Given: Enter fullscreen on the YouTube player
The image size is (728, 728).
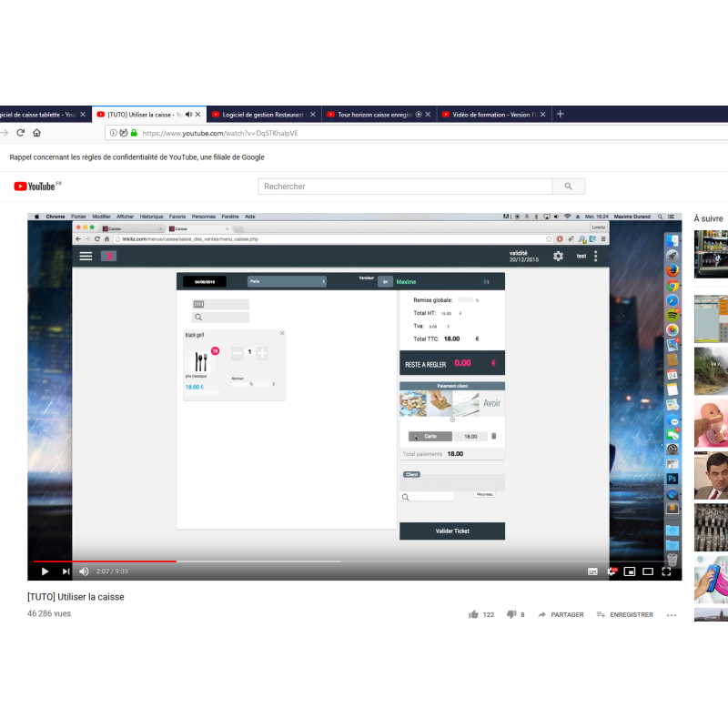Looking at the screenshot, I should pos(668,571).
